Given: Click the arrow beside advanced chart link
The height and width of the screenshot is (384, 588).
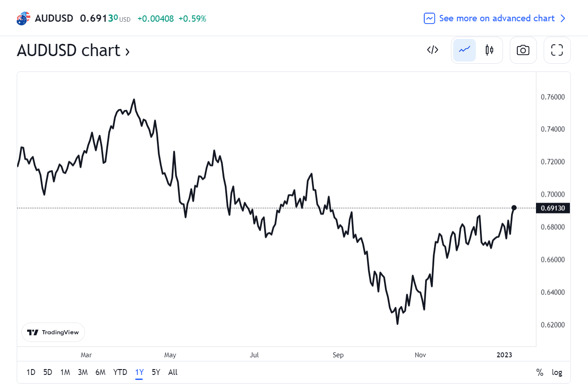Looking at the screenshot, I should tap(563, 19).
